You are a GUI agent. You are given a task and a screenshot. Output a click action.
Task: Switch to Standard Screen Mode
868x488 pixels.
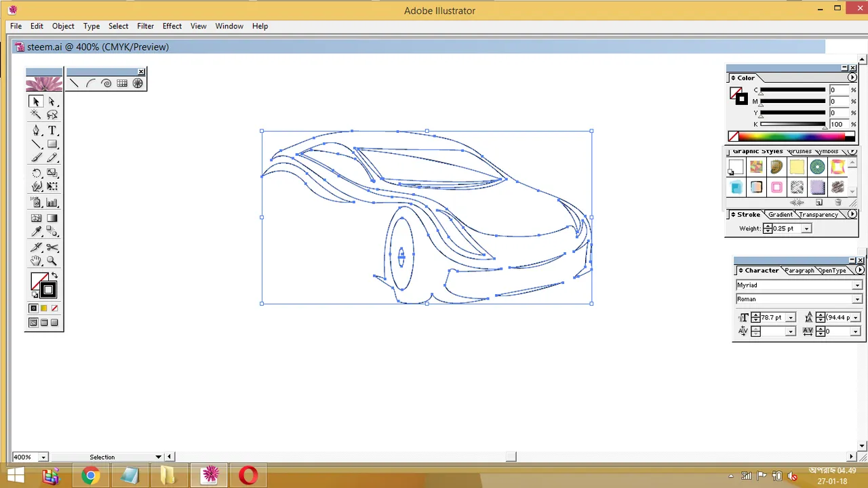click(x=33, y=323)
